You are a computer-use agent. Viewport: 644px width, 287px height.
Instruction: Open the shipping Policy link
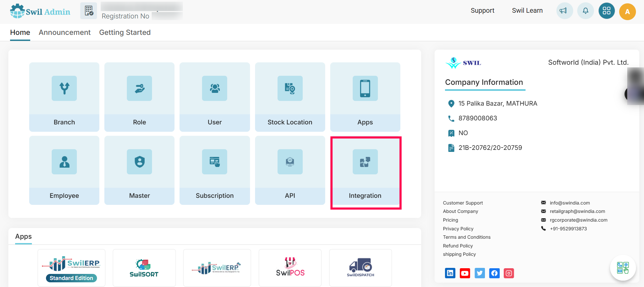459,254
